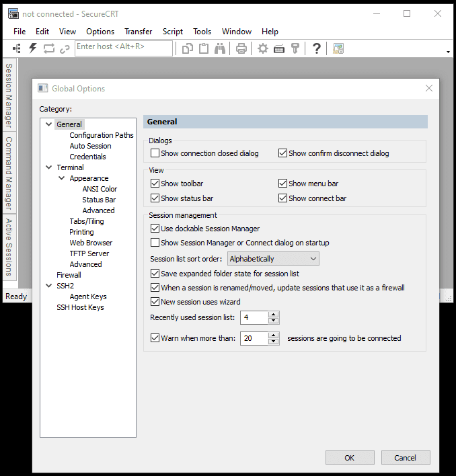Open the Window menu

[x=237, y=32]
